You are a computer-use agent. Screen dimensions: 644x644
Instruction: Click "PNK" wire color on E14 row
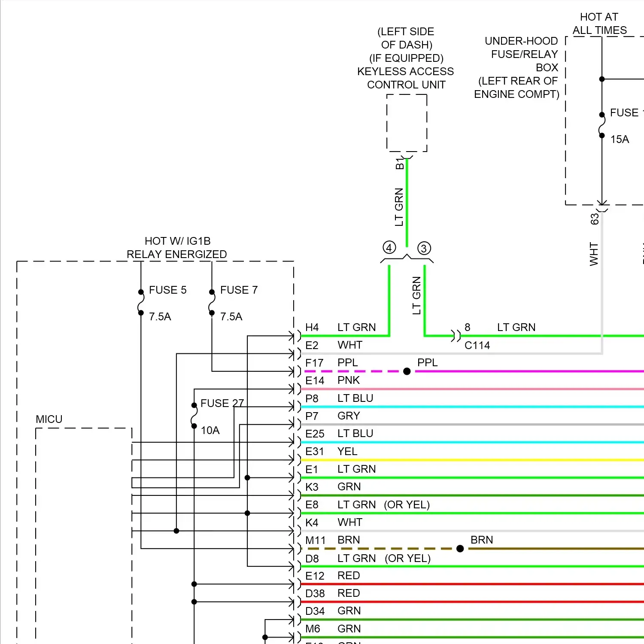(348, 380)
